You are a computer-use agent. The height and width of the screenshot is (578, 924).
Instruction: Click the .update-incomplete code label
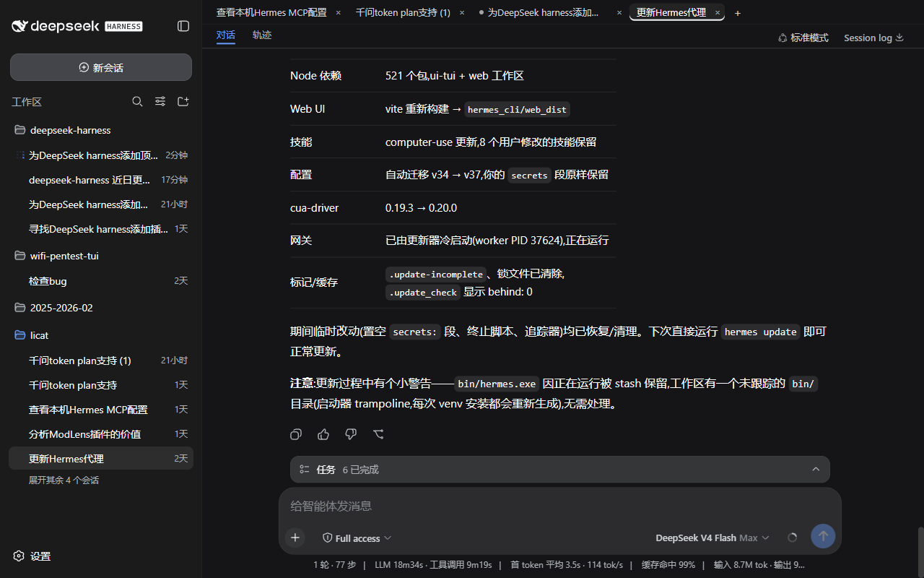coord(436,275)
